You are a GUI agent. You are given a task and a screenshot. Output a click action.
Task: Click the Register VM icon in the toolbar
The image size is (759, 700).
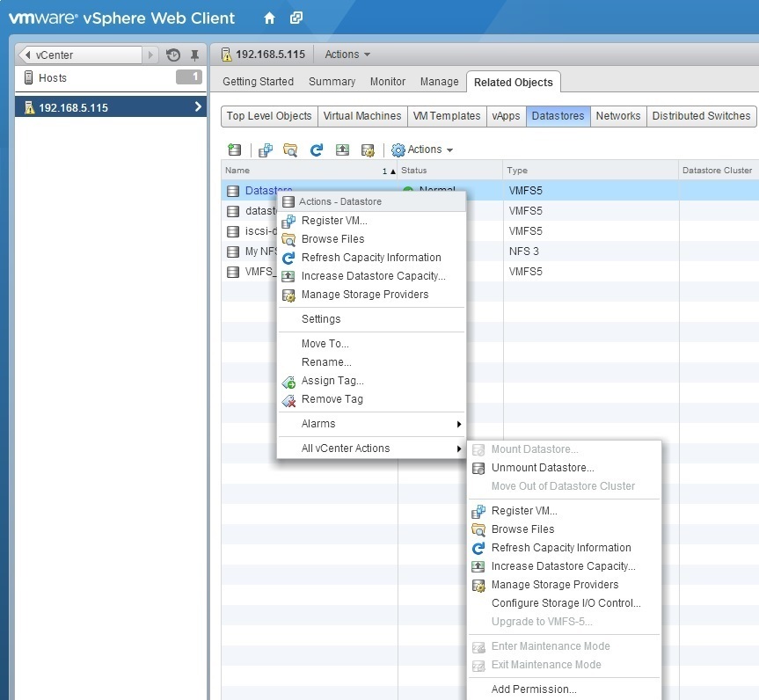pos(266,150)
